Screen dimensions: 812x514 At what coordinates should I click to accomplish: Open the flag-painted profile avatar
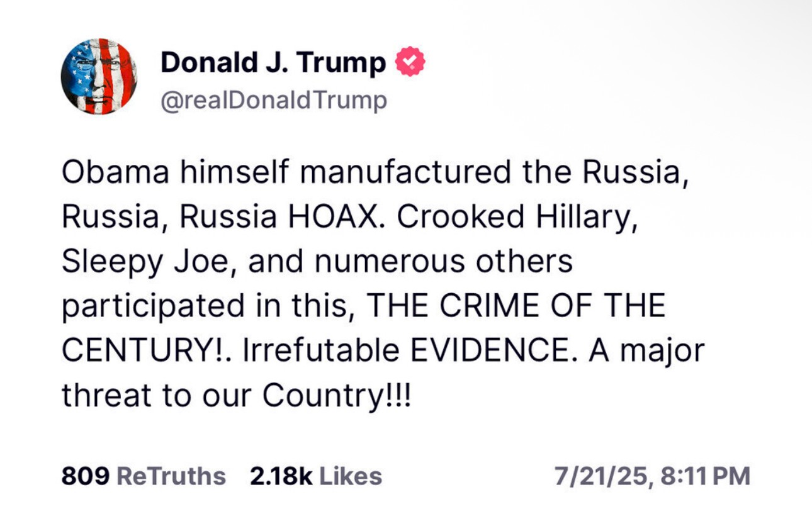tap(99, 76)
